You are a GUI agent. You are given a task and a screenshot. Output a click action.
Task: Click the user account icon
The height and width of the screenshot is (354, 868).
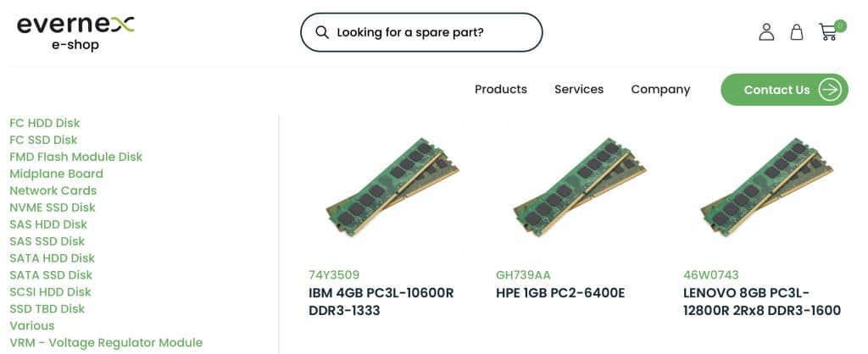(x=766, y=32)
